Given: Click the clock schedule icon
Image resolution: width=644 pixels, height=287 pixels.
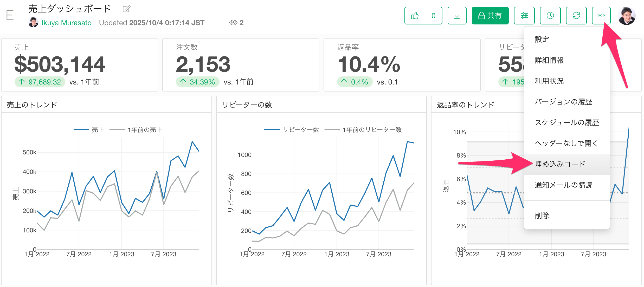Looking at the screenshot, I should (550, 16).
